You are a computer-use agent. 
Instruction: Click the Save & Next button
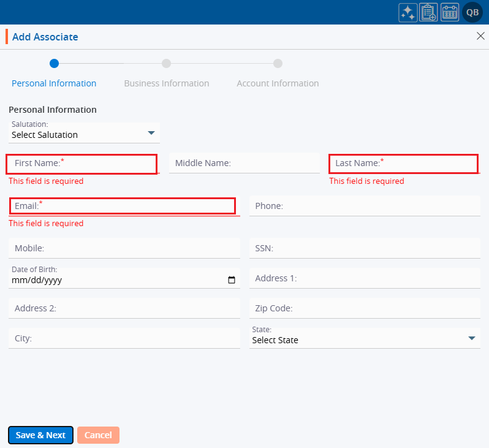pyautogui.click(x=40, y=435)
